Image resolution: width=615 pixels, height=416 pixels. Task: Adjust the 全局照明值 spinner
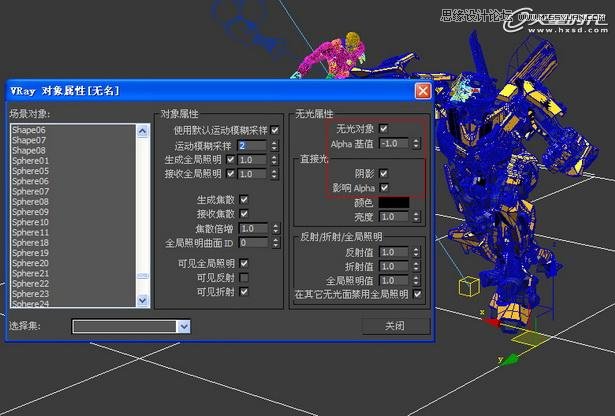pos(416,281)
